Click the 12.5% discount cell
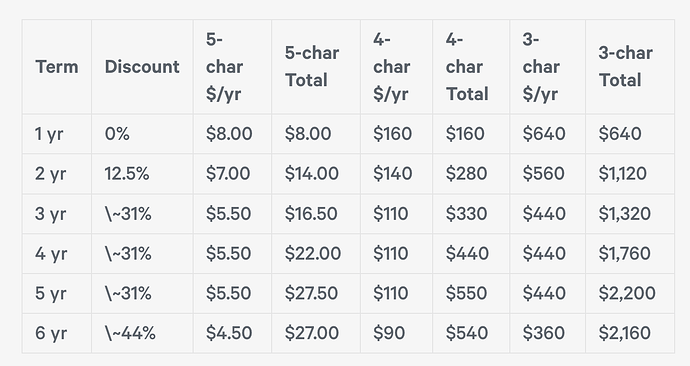 point(142,174)
